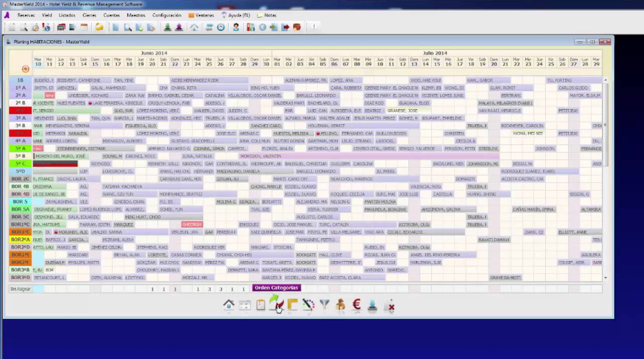The image size is (644, 359).
Task: Click the page with clock toolbar icon
Action: tap(151, 27)
